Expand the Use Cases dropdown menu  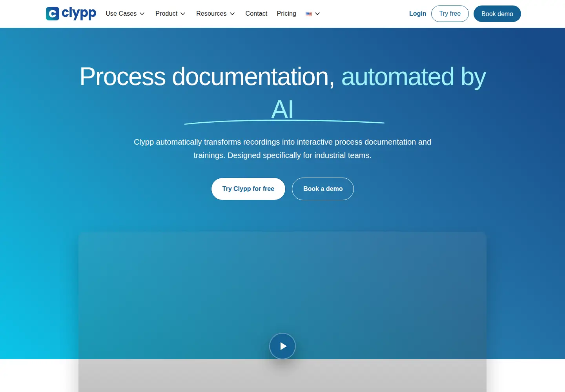[125, 14]
